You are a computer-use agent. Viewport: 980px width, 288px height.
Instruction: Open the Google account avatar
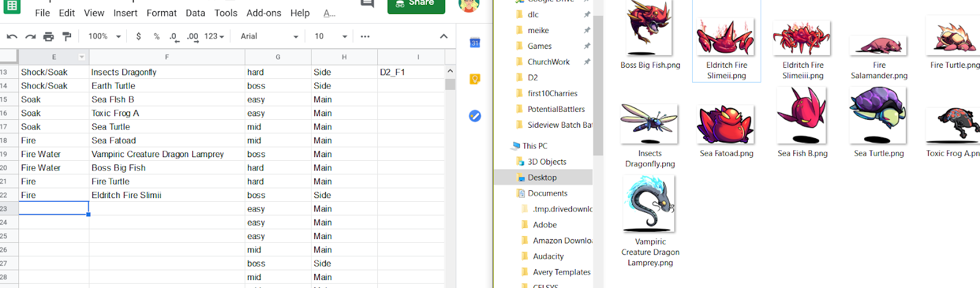pyautogui.click(x=469, y=5)
